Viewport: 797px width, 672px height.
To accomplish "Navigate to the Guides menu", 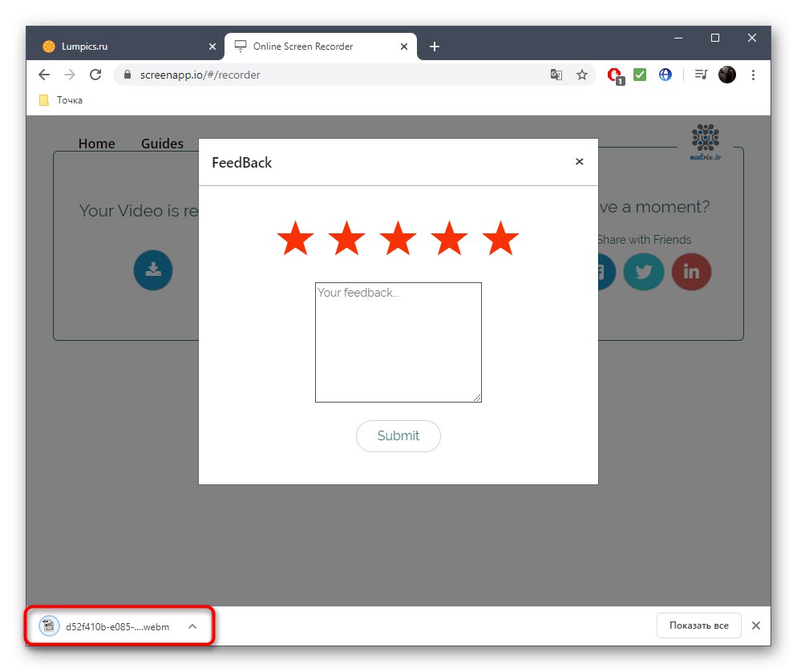I will (162, 144).
